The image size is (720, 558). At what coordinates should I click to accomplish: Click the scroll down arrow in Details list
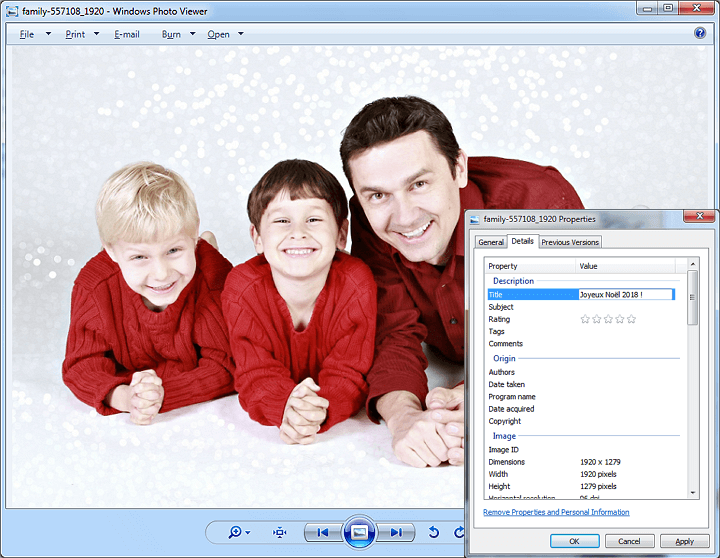(x=692, y=493)
